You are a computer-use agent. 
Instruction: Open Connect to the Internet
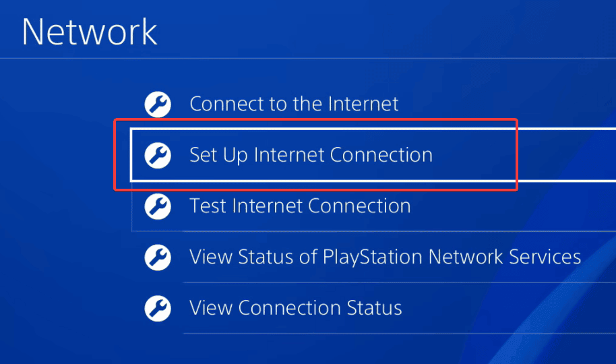point(294,104)
